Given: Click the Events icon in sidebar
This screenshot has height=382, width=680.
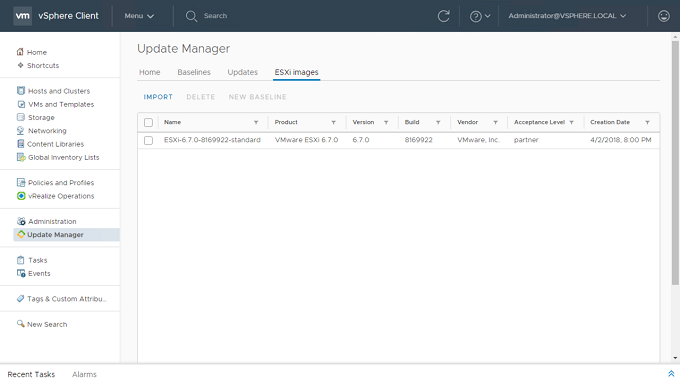Looking at the screenshot, I should tap(21, 273).
